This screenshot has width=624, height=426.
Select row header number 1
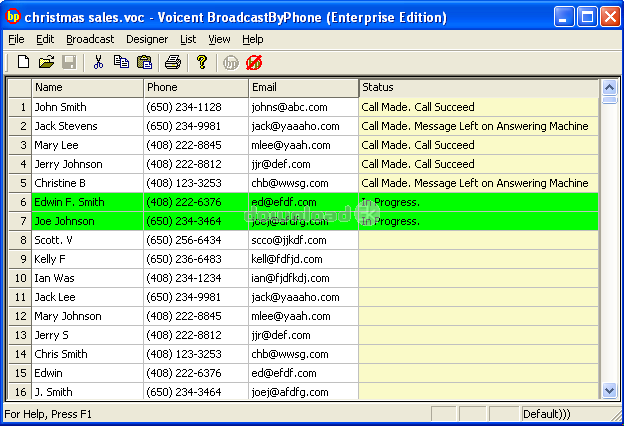pos(20,107)
